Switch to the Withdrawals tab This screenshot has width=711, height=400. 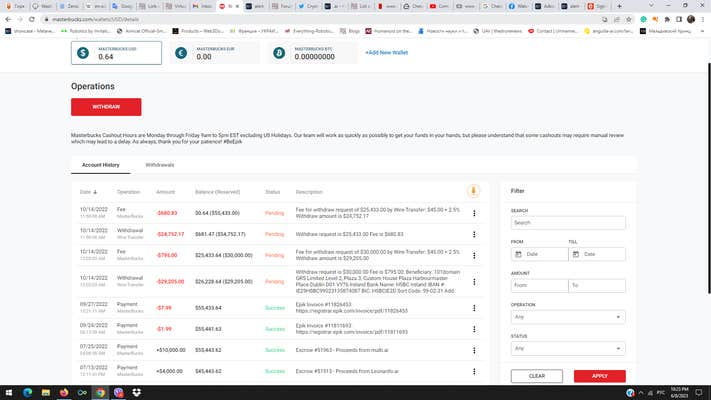tap(159, 164)
